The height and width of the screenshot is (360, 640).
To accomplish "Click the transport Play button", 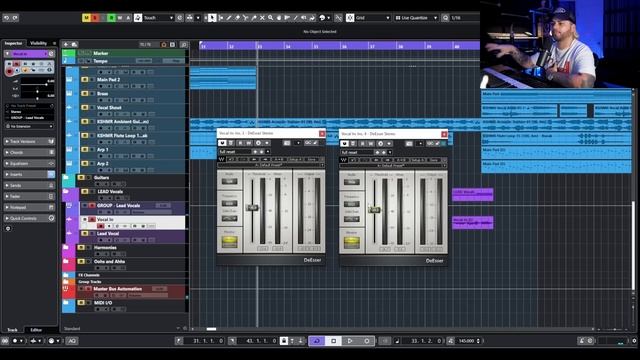I will coord(350,341).
